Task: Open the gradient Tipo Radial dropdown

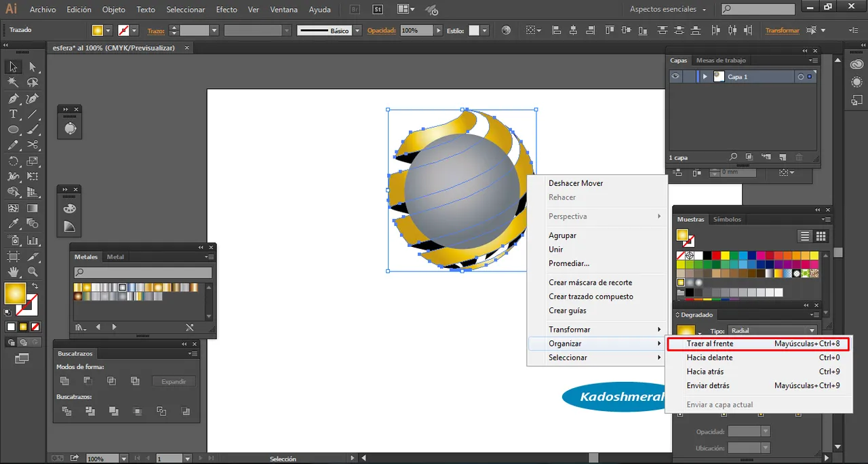Action: point(812,331)
